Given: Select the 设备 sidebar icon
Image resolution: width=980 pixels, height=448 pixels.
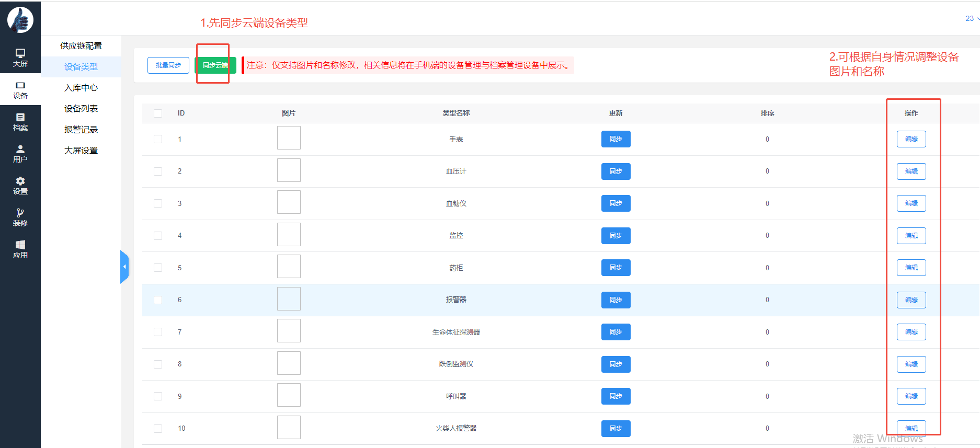Looking at the screenshot, I should pyautogui.click(x=20, y=89).
